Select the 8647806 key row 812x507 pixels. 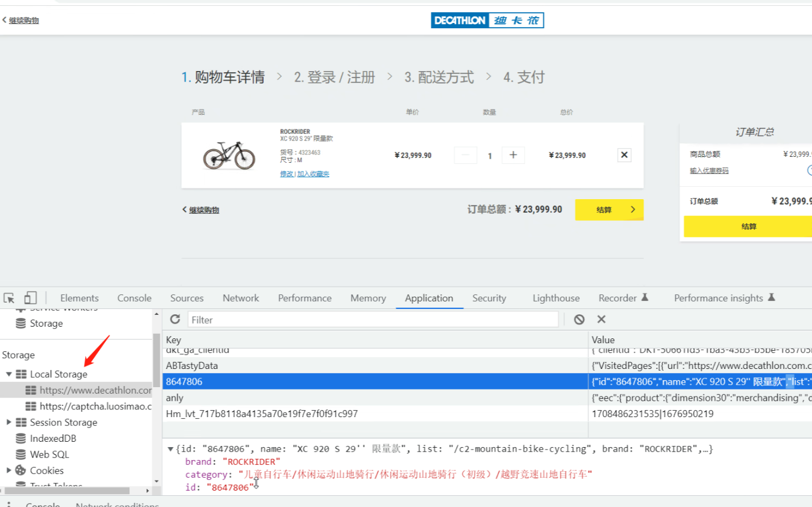375,381
